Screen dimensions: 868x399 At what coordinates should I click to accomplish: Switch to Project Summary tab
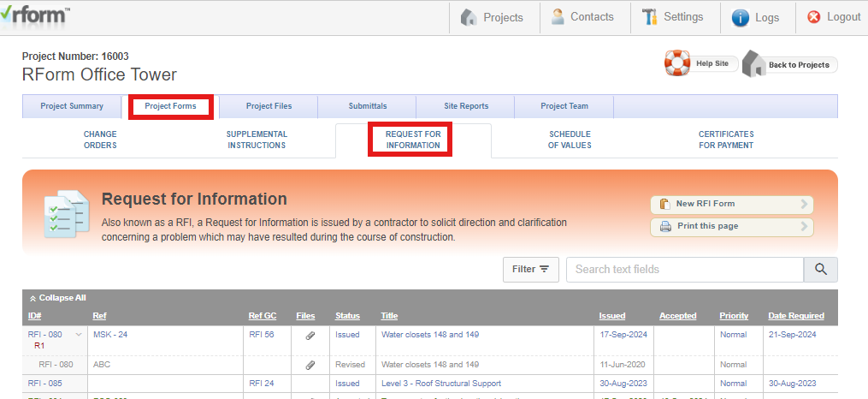[x=72, y=106]
